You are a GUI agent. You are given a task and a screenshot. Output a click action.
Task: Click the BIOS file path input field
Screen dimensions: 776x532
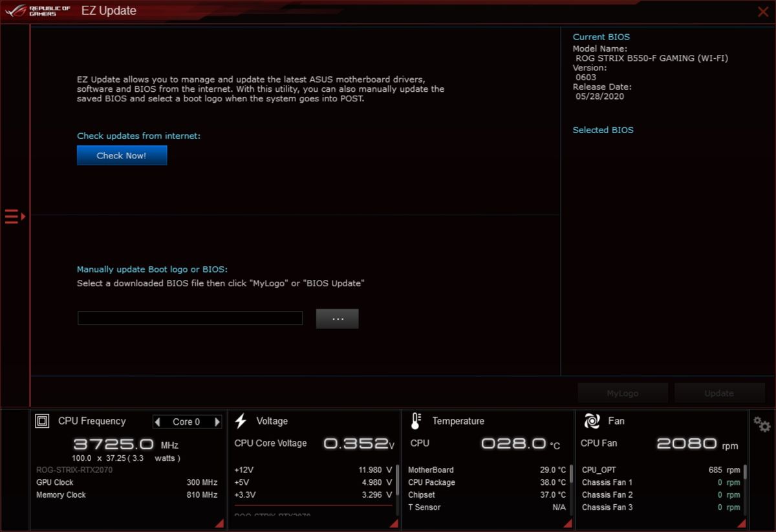click(190, 318)
